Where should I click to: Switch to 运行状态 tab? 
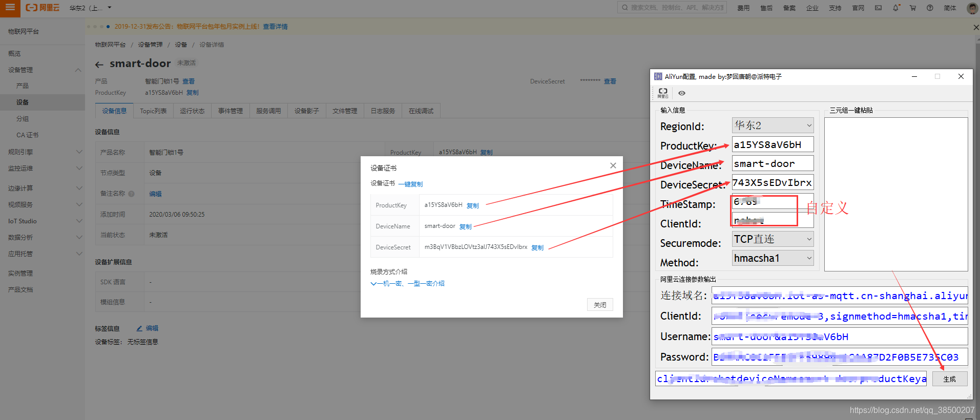[x=192, y=111]
